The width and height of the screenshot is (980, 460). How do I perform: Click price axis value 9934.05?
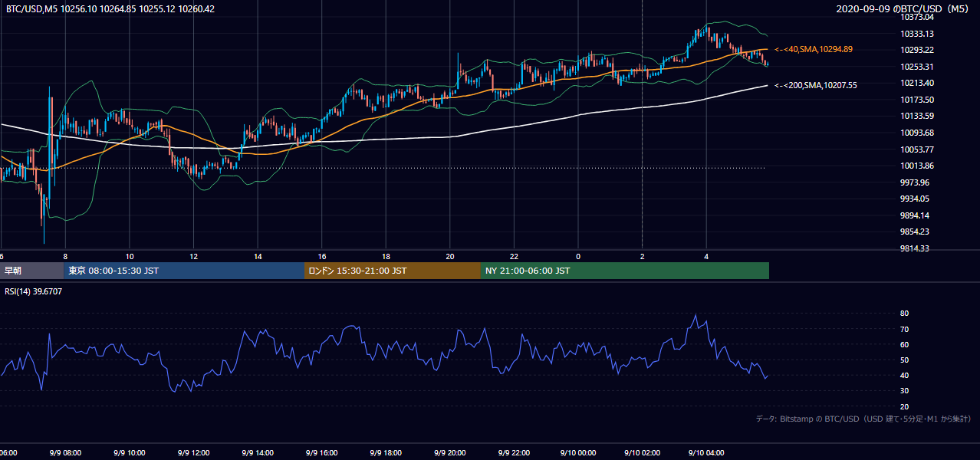(x=915, y=199)
